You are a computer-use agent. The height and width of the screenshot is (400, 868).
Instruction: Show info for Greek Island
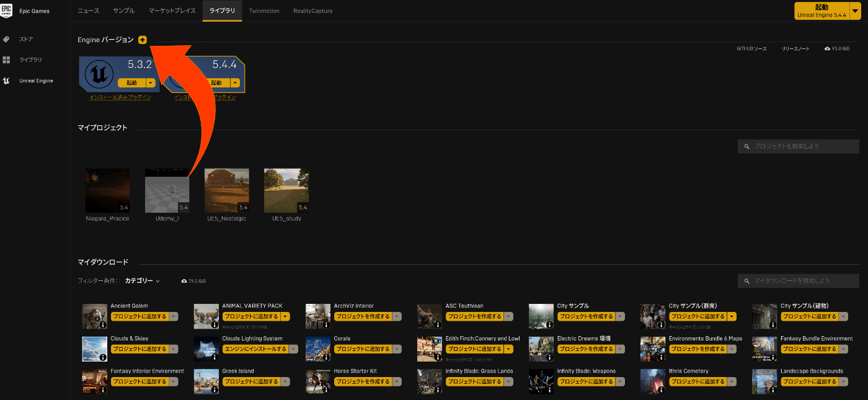click(215, 390)
